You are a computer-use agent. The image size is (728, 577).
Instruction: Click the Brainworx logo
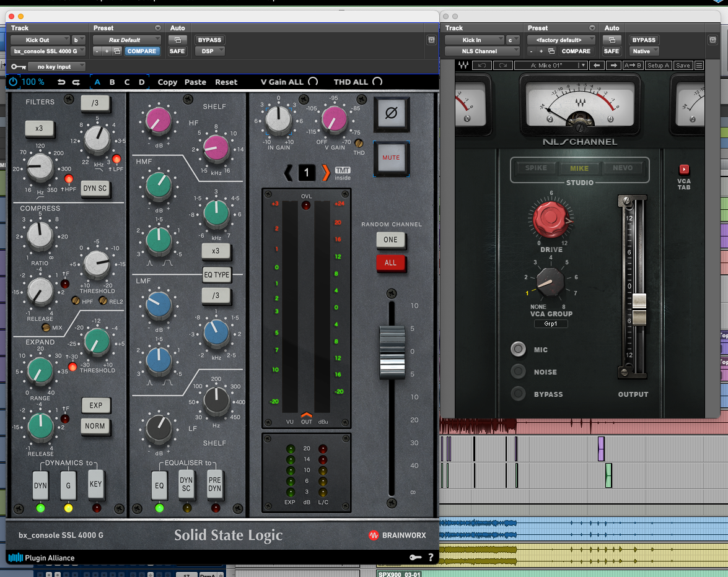coord(397,536)
